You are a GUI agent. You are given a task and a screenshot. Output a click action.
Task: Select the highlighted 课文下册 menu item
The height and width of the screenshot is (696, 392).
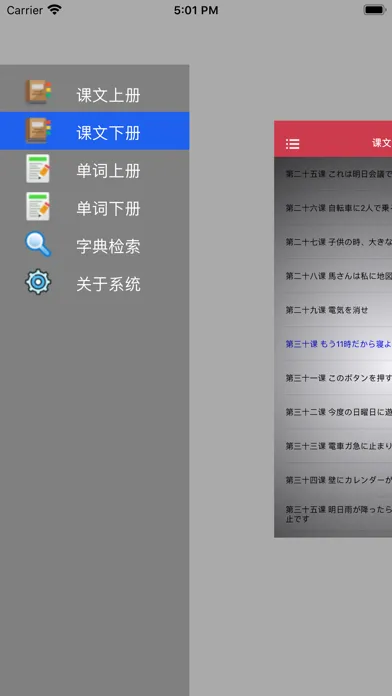click(95, 131)
